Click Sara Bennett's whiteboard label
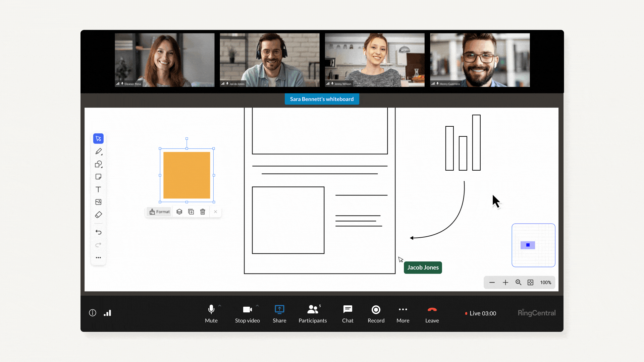 [x=322, y=99]
